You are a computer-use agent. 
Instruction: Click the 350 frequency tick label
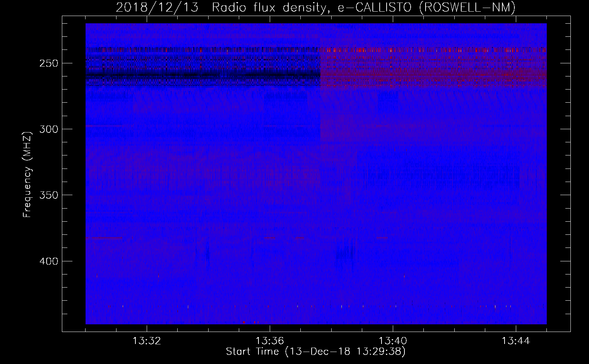tap(48, 195)
